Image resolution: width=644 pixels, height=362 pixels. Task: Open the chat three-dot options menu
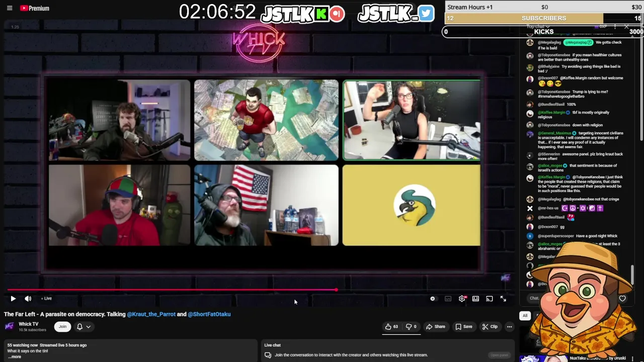(615, 27)
